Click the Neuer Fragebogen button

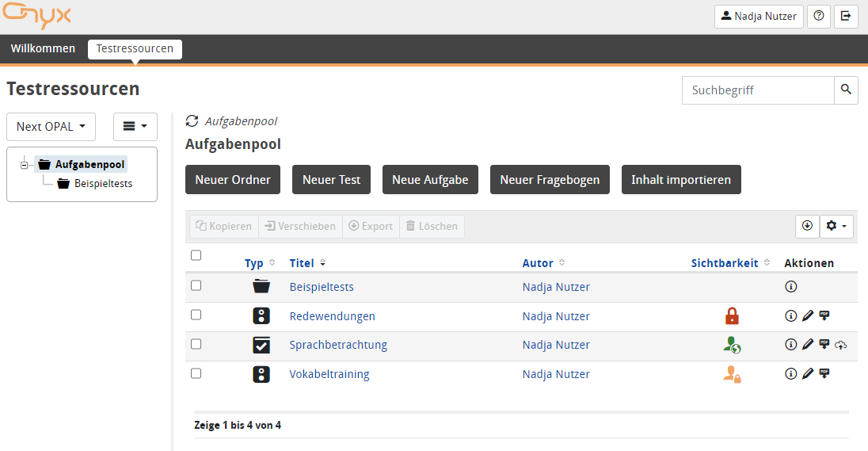pyautogui.click(x=550, y=179)
